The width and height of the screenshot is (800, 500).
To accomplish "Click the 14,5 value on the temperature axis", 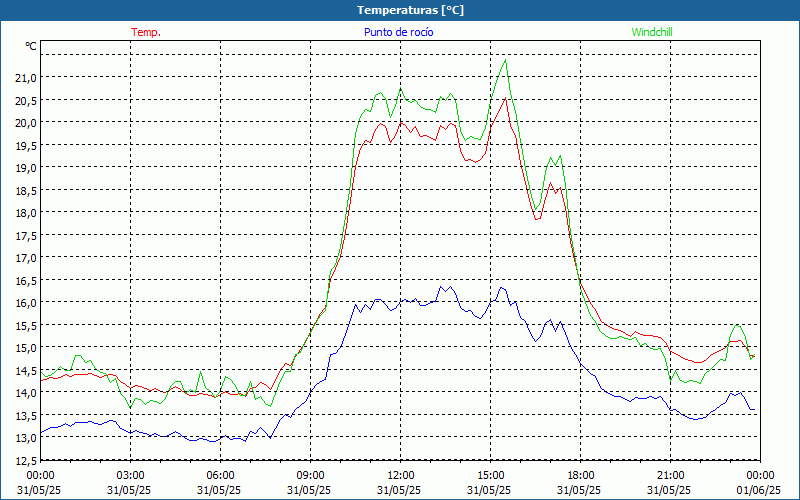I will [x=27, y=370].
